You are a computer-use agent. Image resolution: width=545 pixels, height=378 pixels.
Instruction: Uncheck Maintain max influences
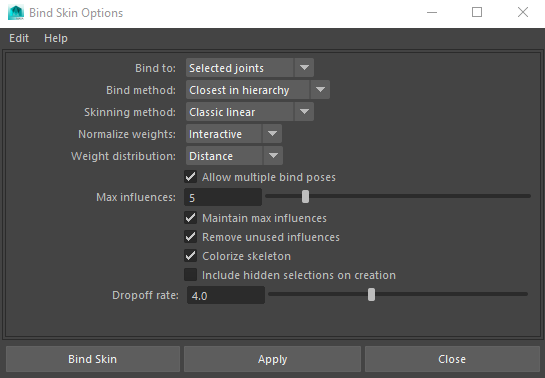[x=190, y=218]
